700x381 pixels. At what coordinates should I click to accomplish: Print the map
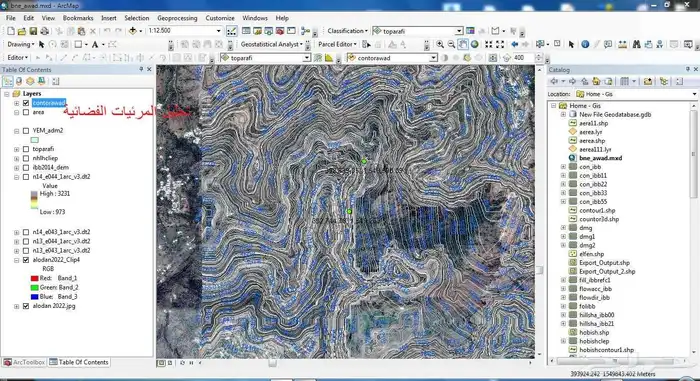click(x=44, y=31)
